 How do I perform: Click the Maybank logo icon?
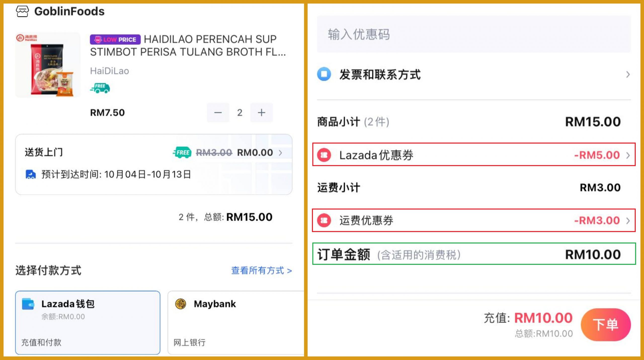pos(181,304)
